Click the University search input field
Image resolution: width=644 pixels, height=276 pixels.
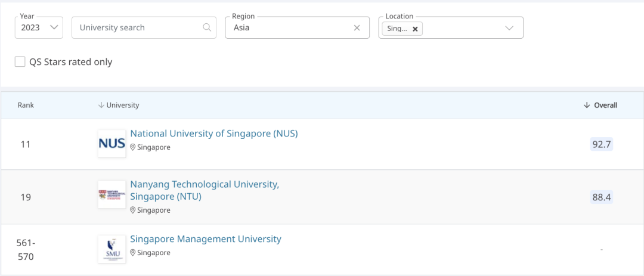[137, 27]
